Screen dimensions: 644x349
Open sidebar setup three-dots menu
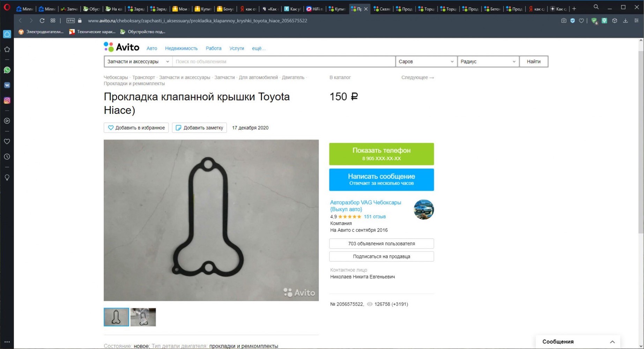7,342
